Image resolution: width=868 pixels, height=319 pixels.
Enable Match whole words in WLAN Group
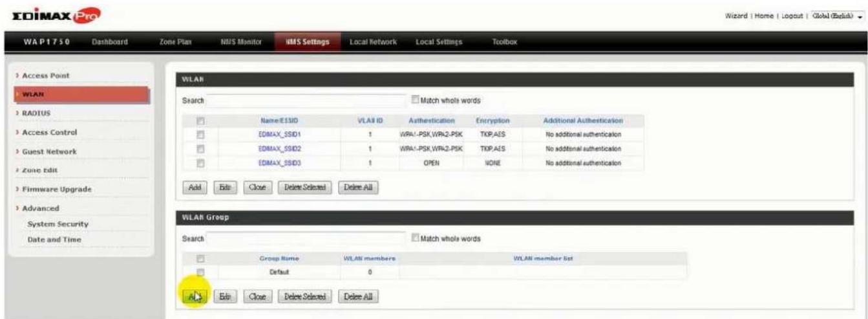416,238
